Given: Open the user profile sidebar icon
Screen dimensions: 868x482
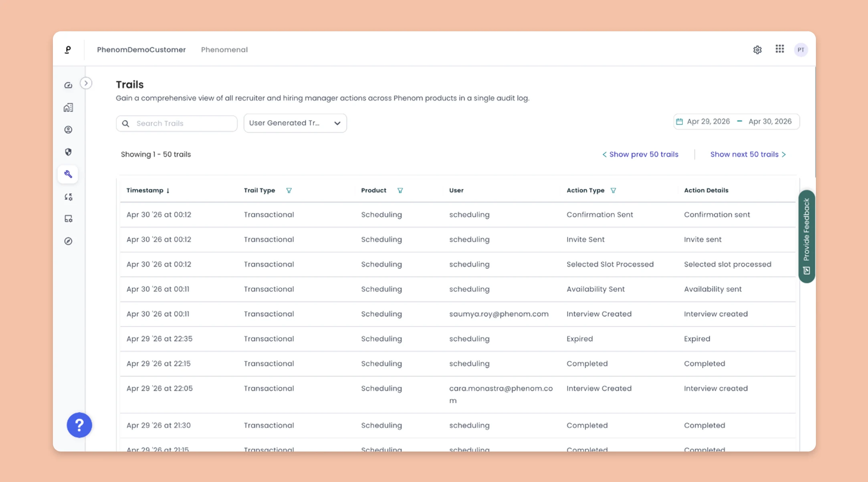Looking at the screenshot, I should click(x=68, y=130).
